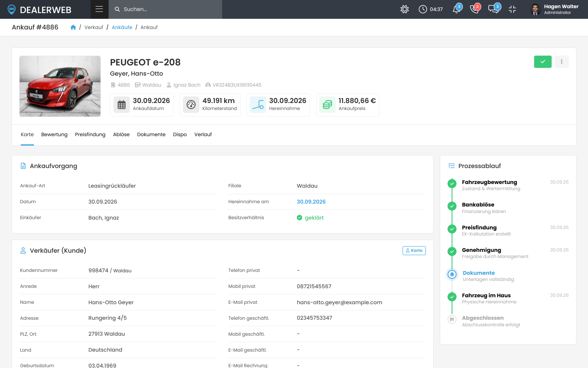Click the Dokumente process step icon
This screenshot has width=588, height=368.
(452, 274)
